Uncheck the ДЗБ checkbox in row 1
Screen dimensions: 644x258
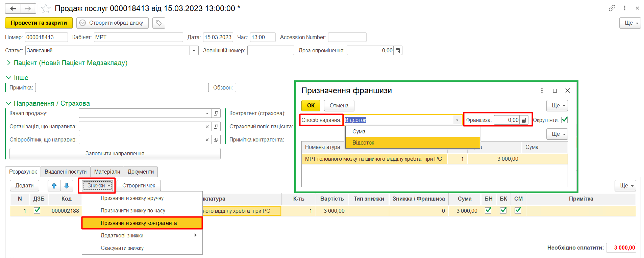click(37, 210)
